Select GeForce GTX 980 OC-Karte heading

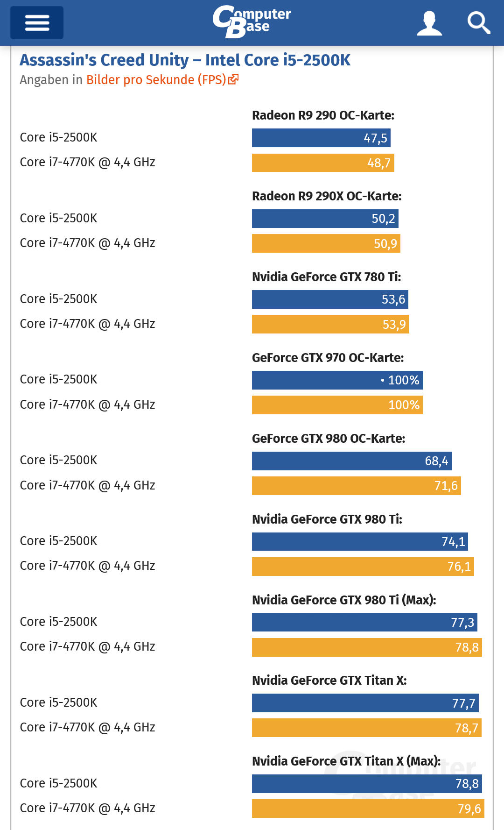pos(328,439)
